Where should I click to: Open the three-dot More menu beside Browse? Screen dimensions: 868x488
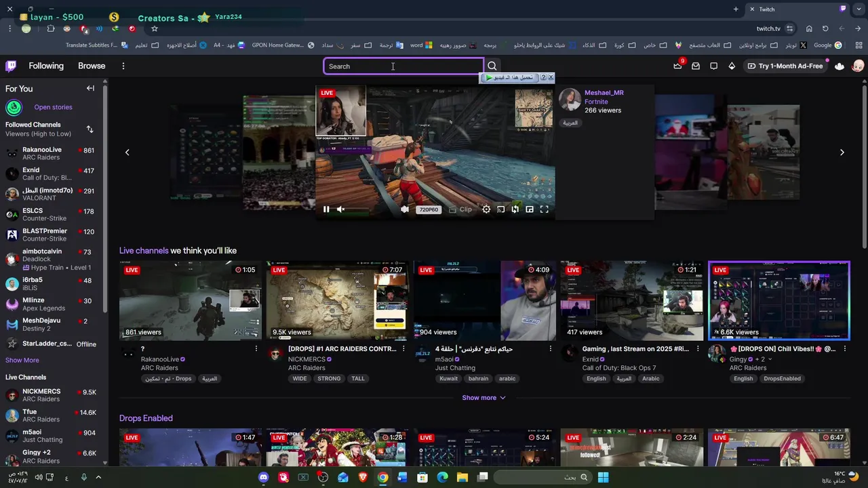click(123, 66)
